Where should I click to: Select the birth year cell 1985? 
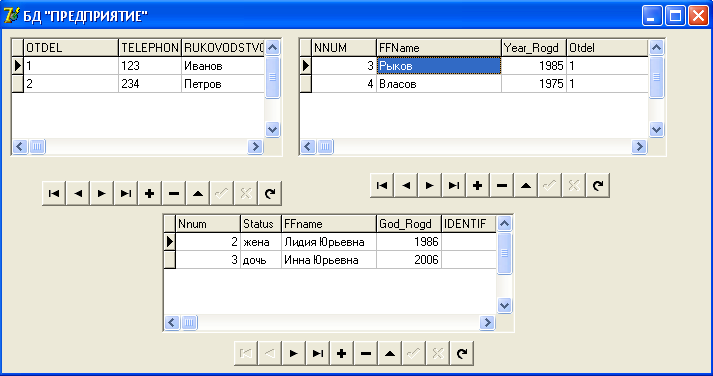coord(534,66)
